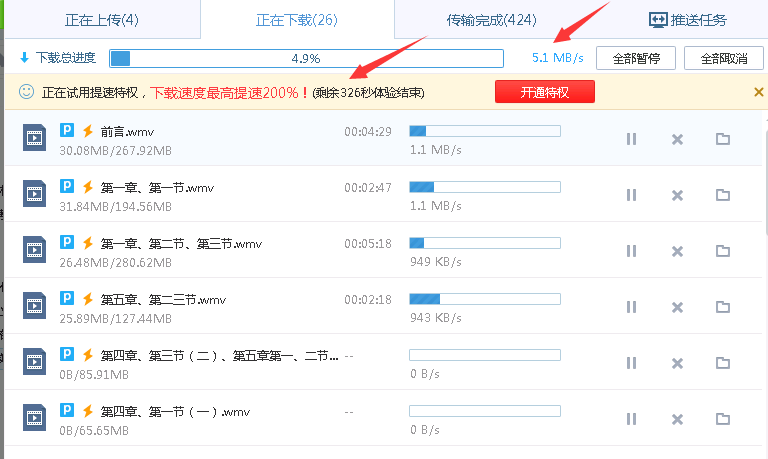768x459 pixels.
Task: Click the 下载总进度 down-arrow icon
Action: click(24, 58)
